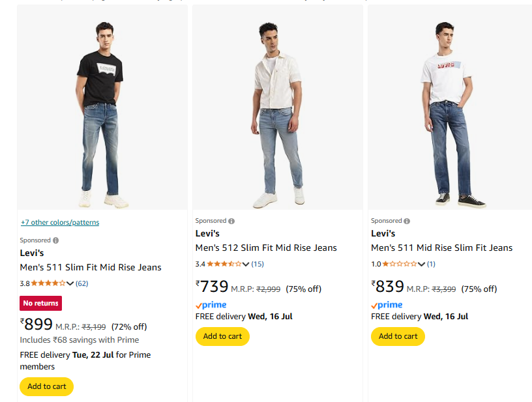532x402 pixels.
Task: Open +7 other colors/patterns link
Action: point(60,223)
